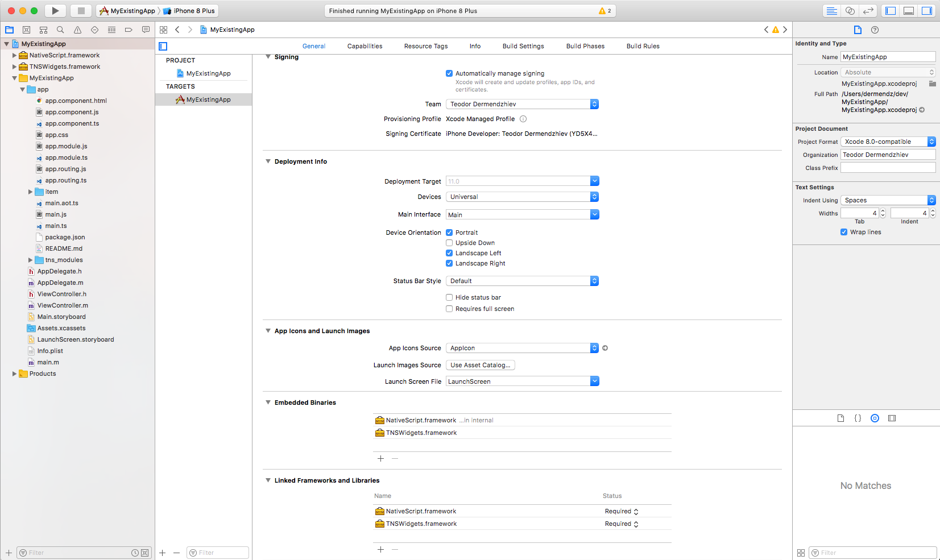Switch to the Resource Tags tab
This screenshot has height=560, width=940.
coord(426,46)
